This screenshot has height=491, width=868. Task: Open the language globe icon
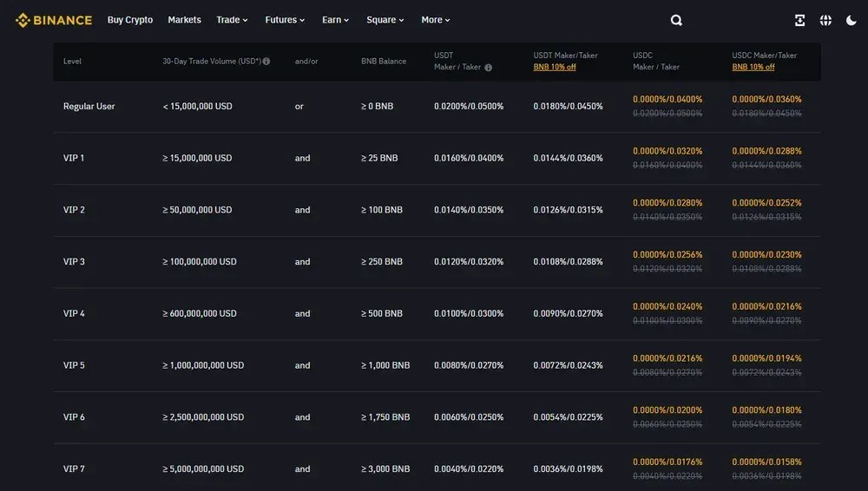825,20
